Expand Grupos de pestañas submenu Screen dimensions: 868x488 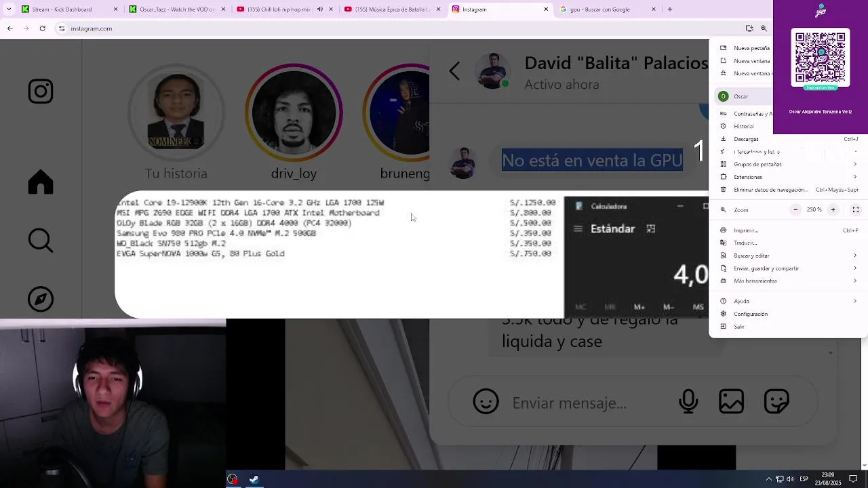coord(854,165)
